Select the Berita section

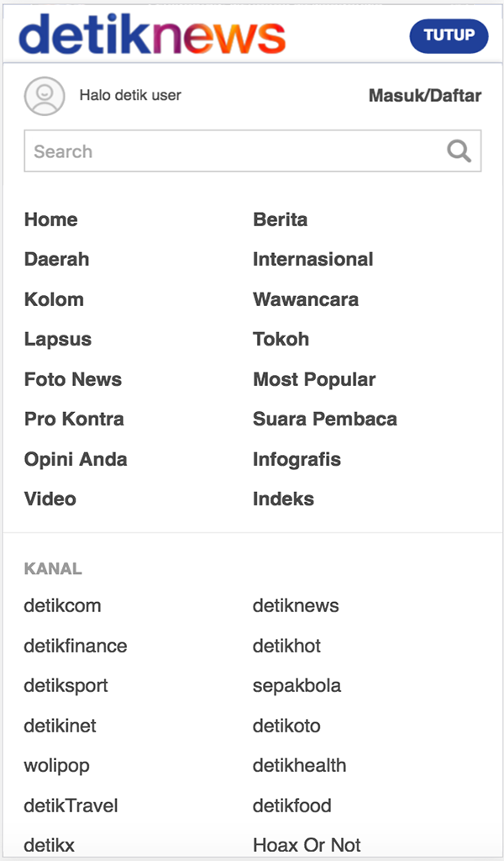(280, 219)
